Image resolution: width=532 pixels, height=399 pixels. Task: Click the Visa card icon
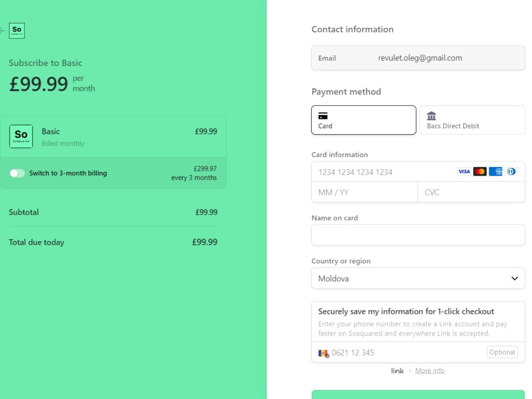[x=464, y=172]
